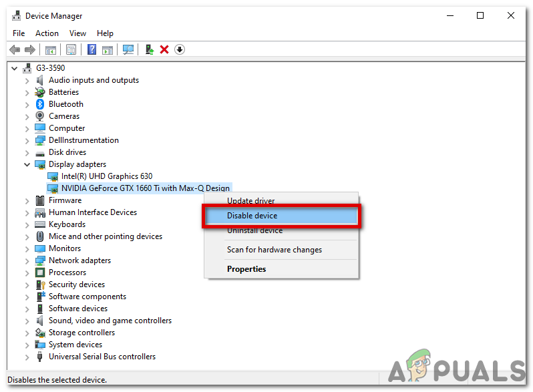The height and width of the screenshot is (392, 533).
Task: Expand the Software devices chevron
Action: (x=27, y=309)
